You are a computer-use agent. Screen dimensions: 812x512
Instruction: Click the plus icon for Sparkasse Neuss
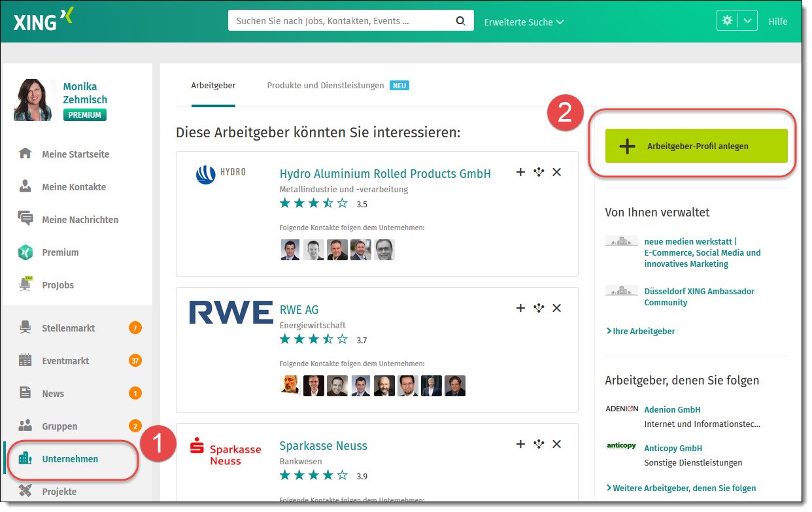pyautogui.click(x=520, y=444)
